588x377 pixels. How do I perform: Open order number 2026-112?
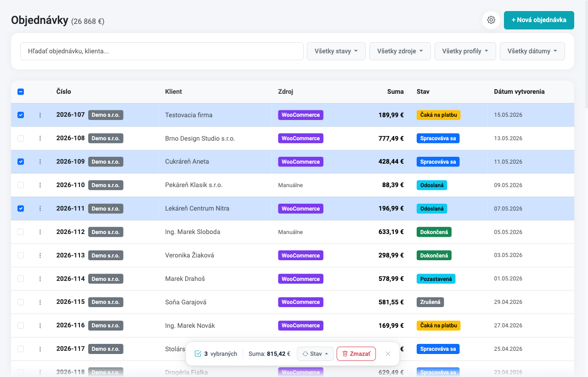70,232
